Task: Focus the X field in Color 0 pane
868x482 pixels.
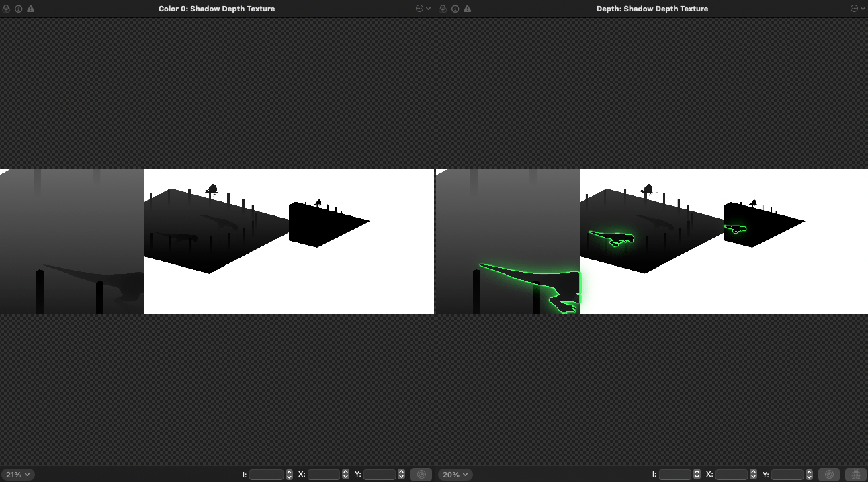Action: pos(324,475)
